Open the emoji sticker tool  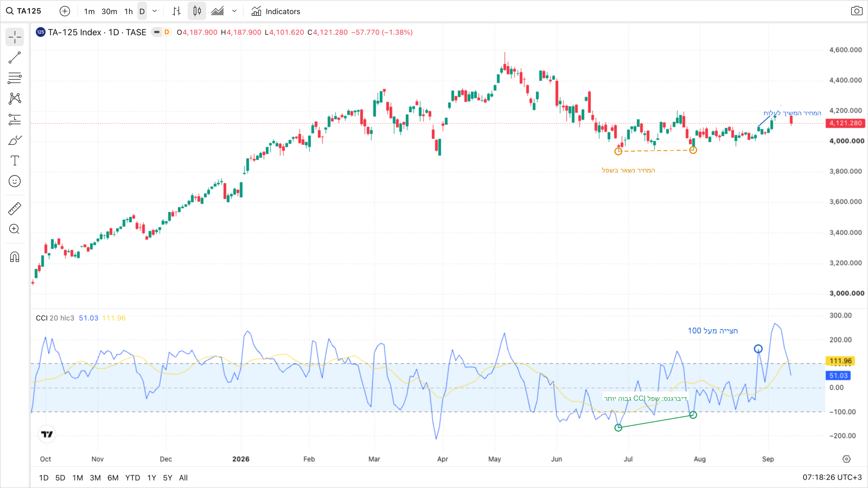click(x=15, y=181)
